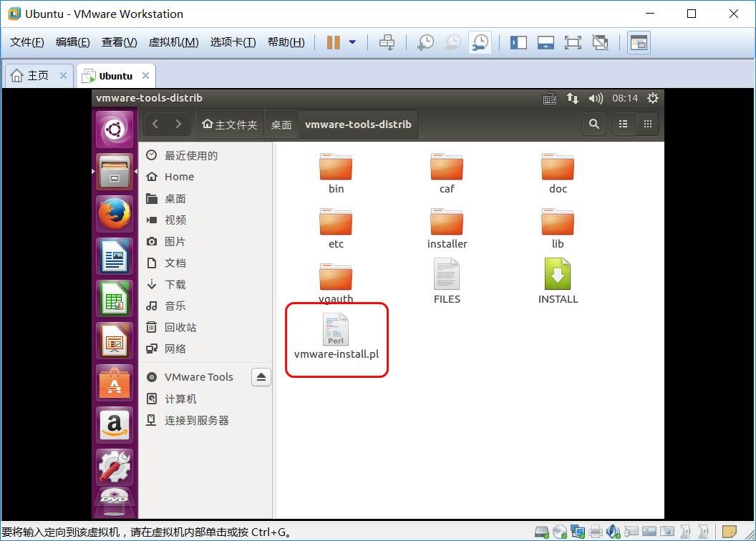756x541 pixels.
Task: Toggle the console view button
Action: coord(639,42)
